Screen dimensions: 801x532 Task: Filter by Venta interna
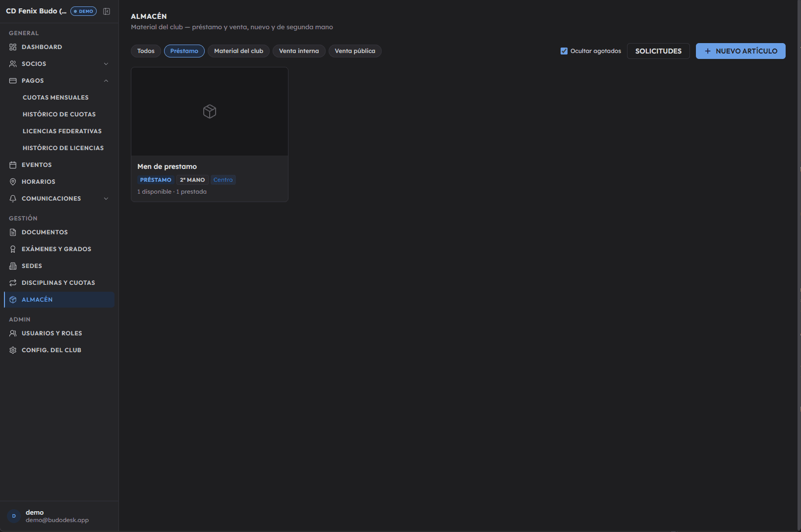(299, 51)
